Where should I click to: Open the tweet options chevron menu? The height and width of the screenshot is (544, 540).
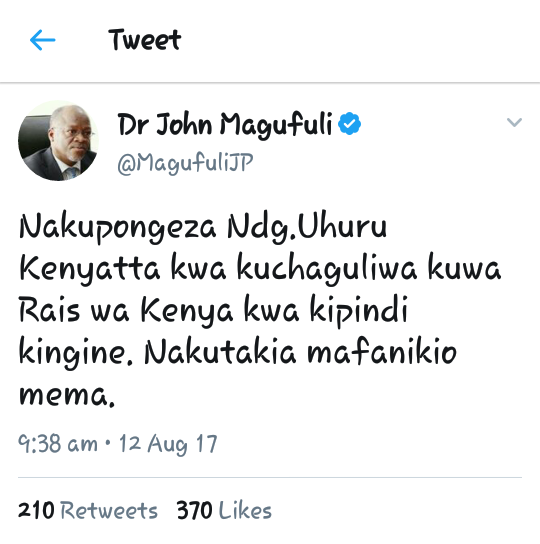pyautogui.click(x=514, y=122)
